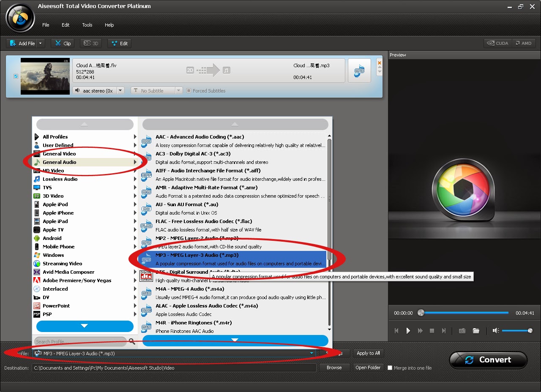Screen dimensions: 541x392
Task: Adjust the preview volume slider
Action: [x=517, y=331]
